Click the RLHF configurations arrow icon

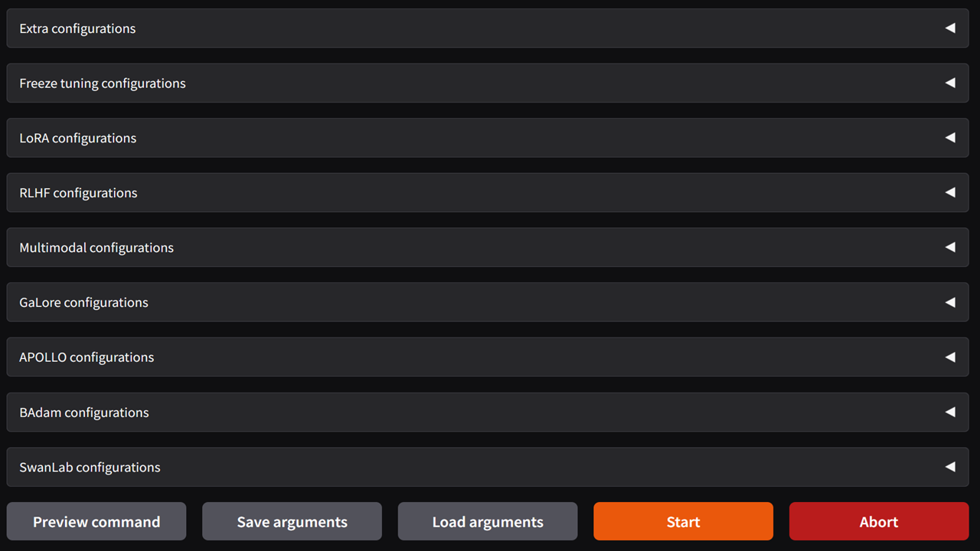pyautogui.click(x=950, y=193)
